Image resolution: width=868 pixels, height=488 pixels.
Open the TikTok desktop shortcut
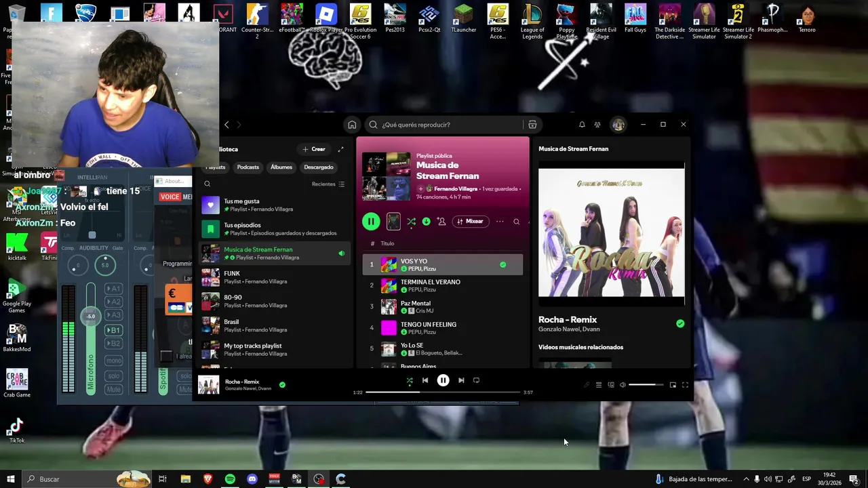coord(17,430)
